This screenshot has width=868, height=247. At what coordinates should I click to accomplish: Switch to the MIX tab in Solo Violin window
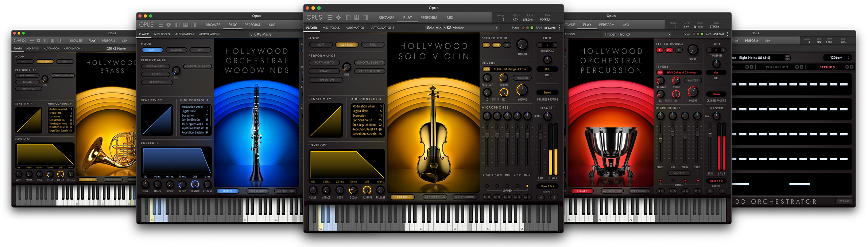pyautogui.click(x=450, y=17)
